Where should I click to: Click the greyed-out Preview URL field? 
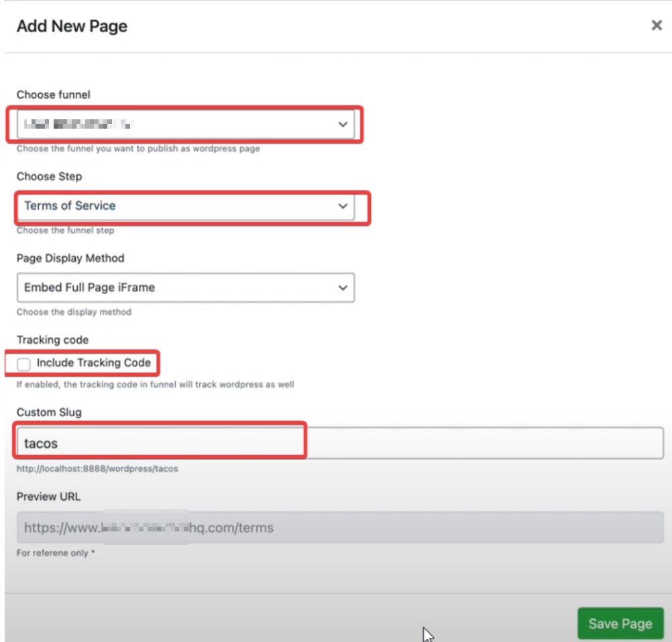click(x=339, y=527)
